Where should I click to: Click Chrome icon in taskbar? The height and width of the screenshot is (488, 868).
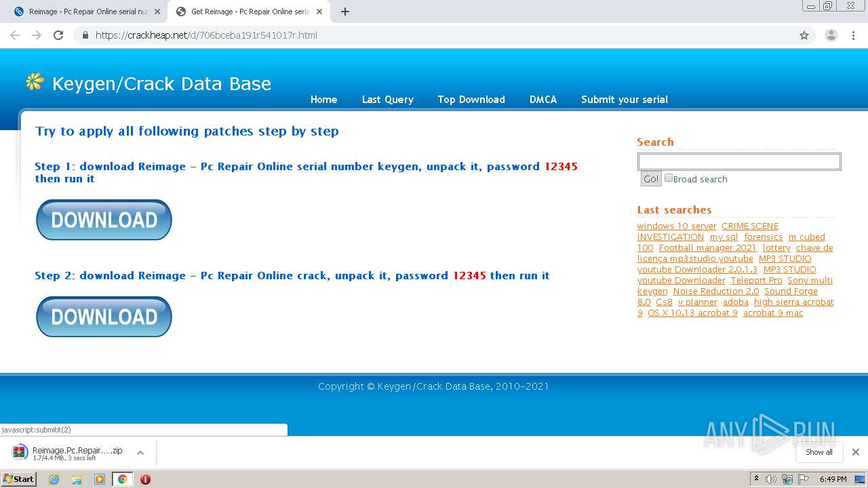(x=122, y=479)
